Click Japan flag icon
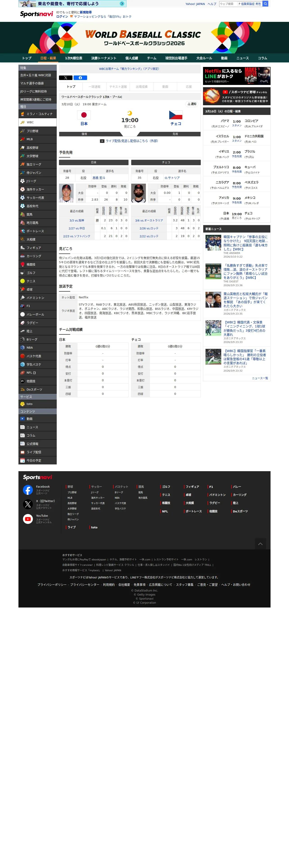Image resolution: width=289 pixels, height=868 pixels. pyautogui.click(x=84, y=115)
